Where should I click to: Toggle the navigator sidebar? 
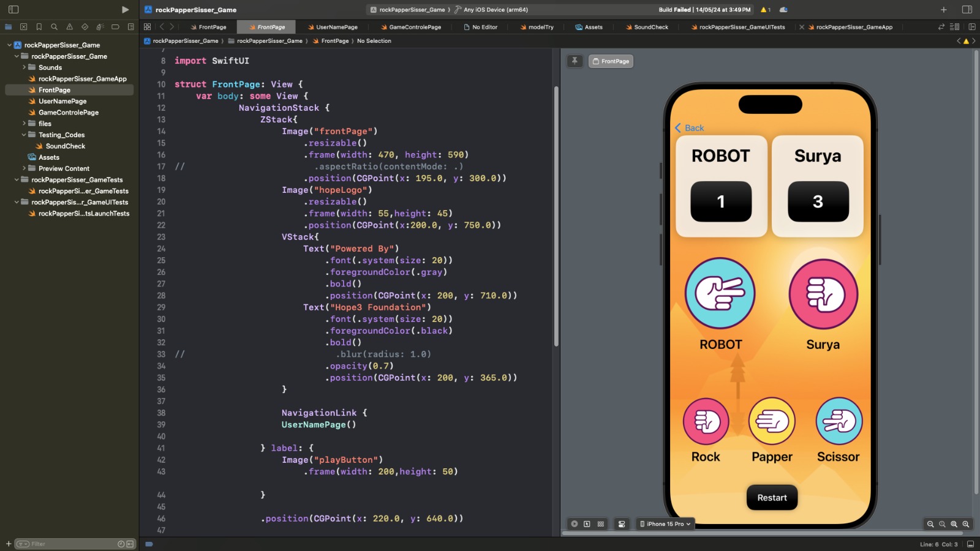coord(13,10)
